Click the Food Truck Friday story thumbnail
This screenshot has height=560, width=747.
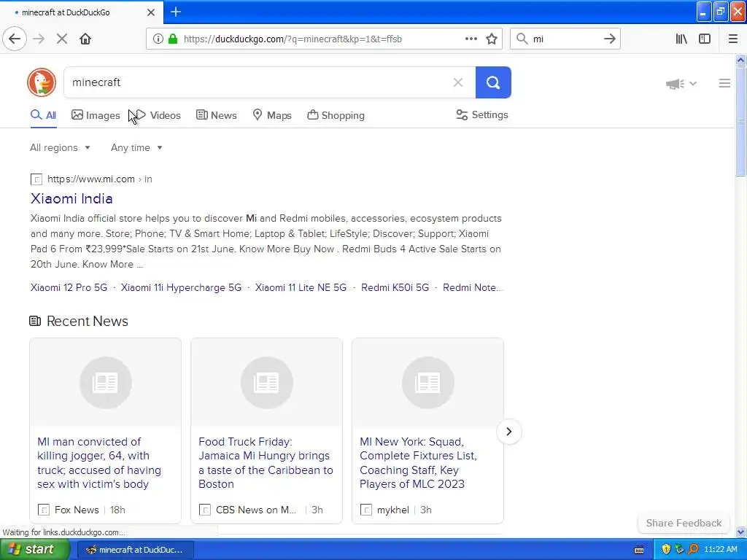click(x=266, y=383)
